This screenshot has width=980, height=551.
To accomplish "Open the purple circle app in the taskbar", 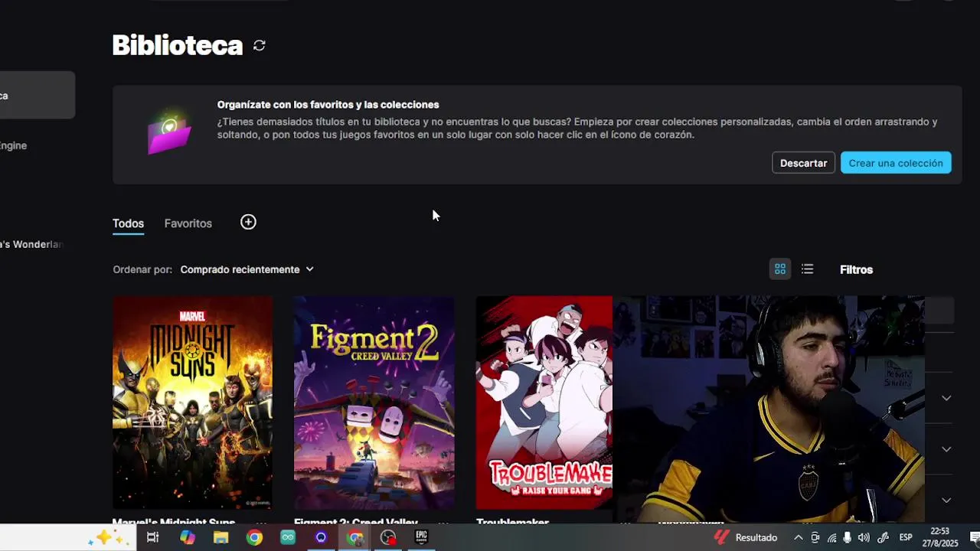I will coord(321,537).
